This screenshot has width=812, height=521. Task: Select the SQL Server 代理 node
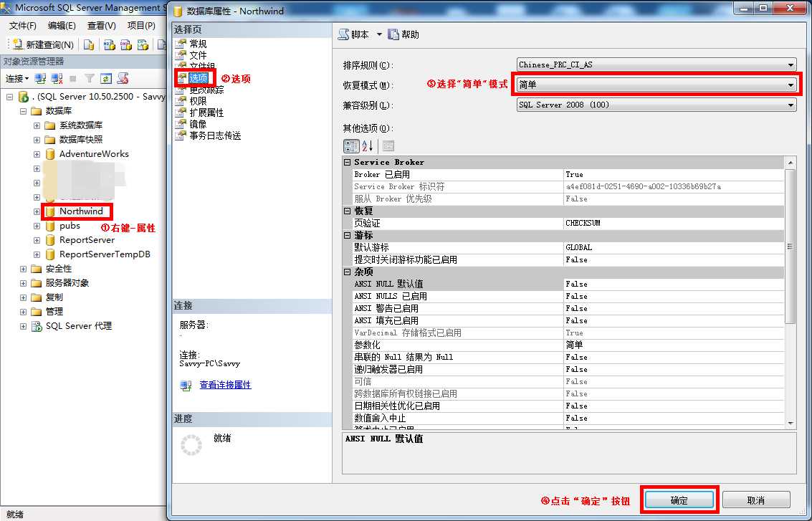(79, 326)
